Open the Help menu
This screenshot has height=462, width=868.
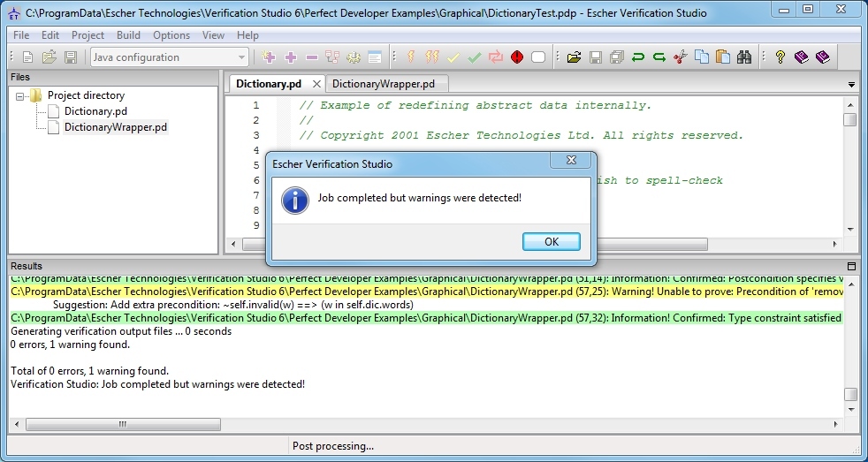pos(247,34)
